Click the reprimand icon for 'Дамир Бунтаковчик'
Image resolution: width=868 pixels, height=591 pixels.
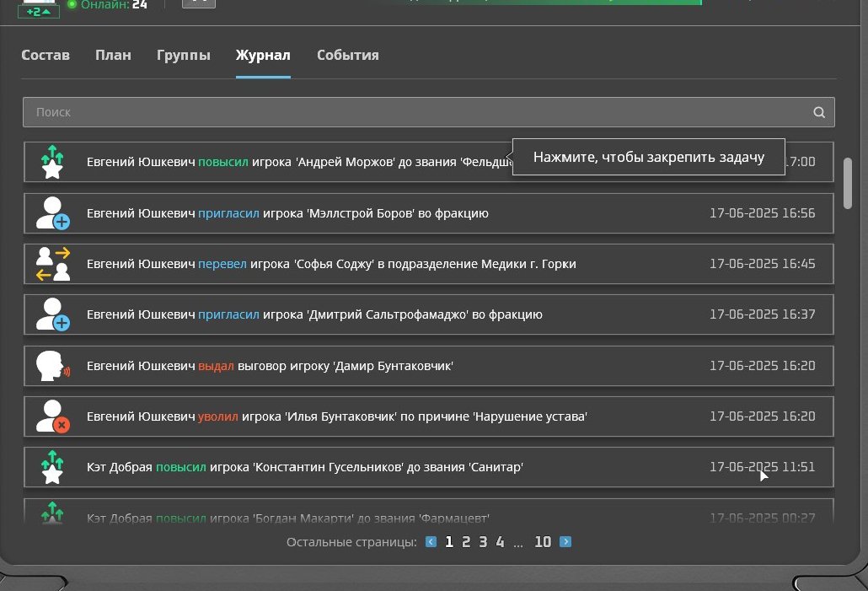tap(52, 366)
